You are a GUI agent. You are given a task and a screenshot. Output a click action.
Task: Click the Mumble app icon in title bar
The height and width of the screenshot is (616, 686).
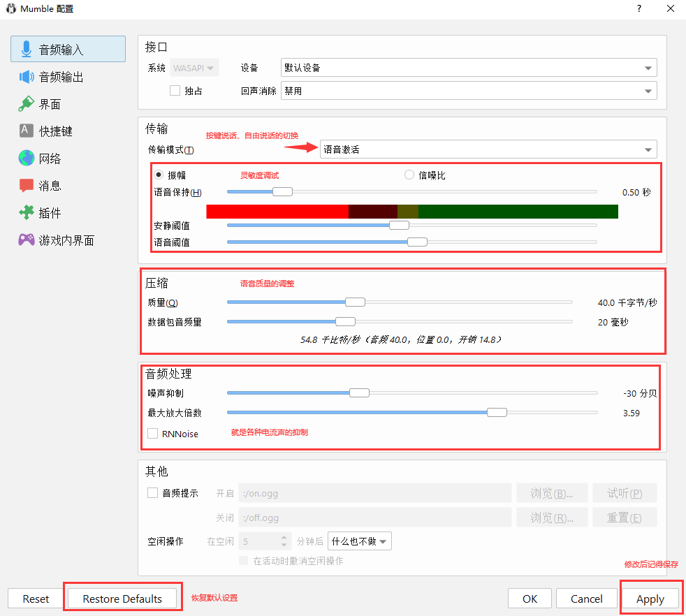tap(11, 8)
